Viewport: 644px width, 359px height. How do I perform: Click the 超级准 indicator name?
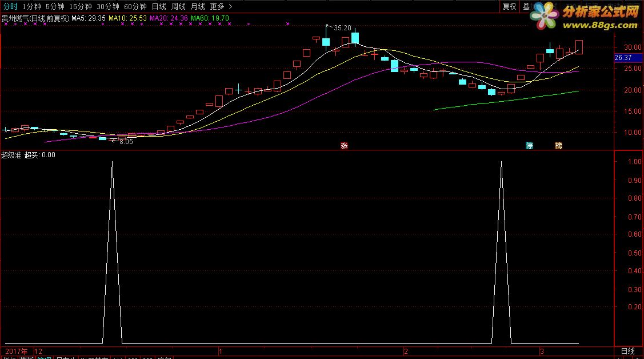point(11,155)
